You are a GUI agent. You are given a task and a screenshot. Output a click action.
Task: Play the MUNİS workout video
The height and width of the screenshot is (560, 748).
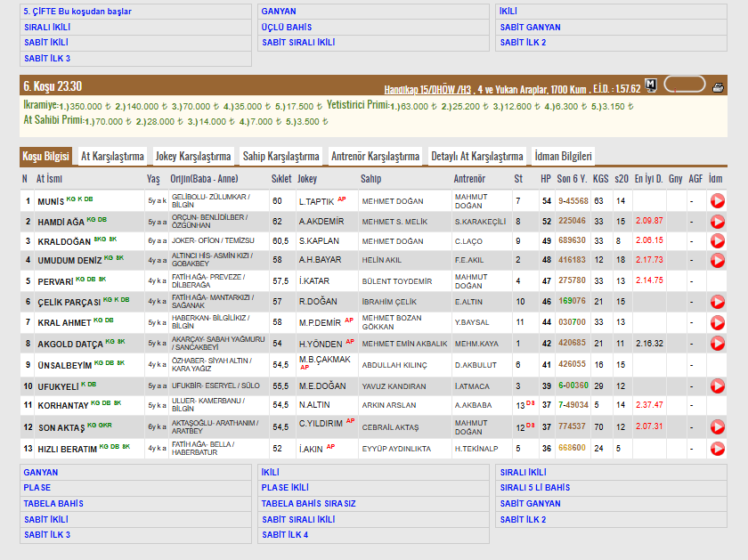click(717, 201)
